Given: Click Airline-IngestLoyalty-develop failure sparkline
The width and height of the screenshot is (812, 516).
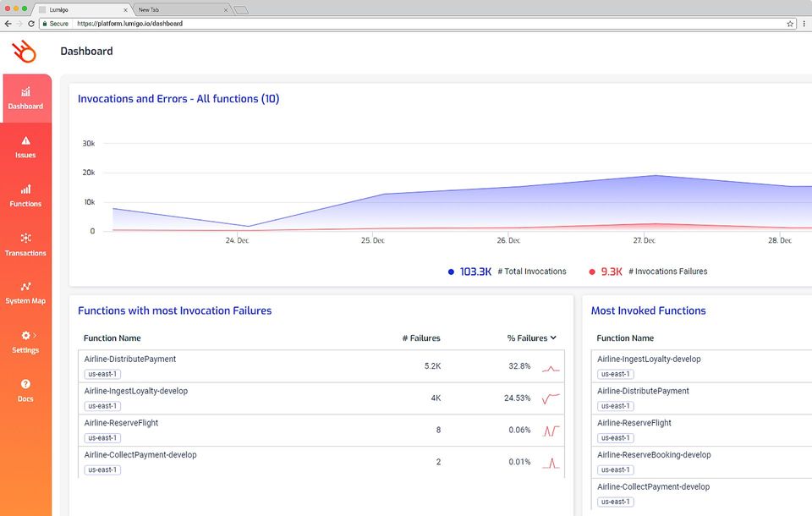Looking at the screenshot, I should click(551, 398).
